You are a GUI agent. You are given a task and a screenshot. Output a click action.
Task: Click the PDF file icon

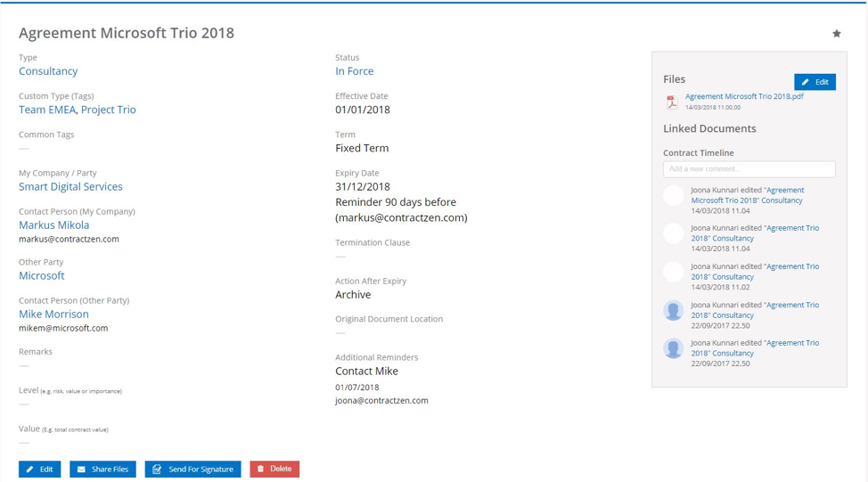click(x=672, y=102)
